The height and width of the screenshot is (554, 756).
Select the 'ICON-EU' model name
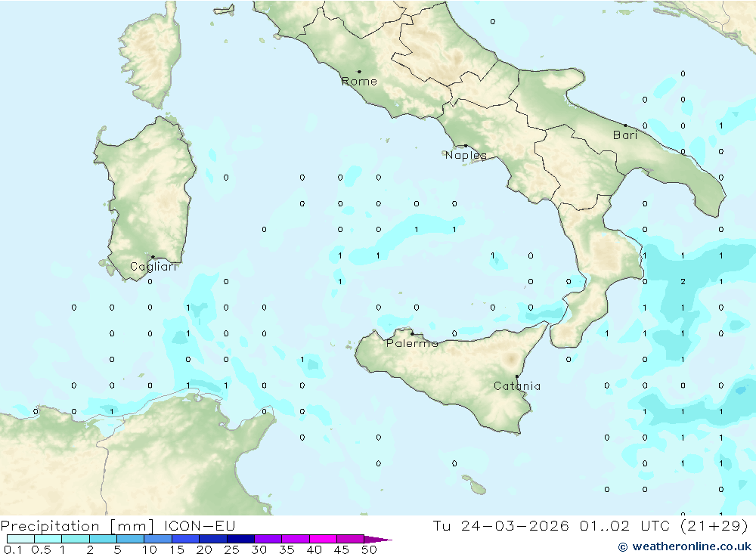click(x=200, y=525)
